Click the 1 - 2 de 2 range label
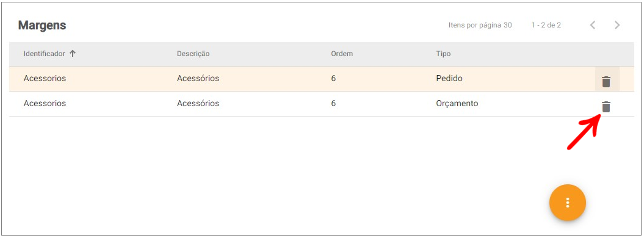The height and width of the screenshot is (238, 644). [x=546, y=25]
